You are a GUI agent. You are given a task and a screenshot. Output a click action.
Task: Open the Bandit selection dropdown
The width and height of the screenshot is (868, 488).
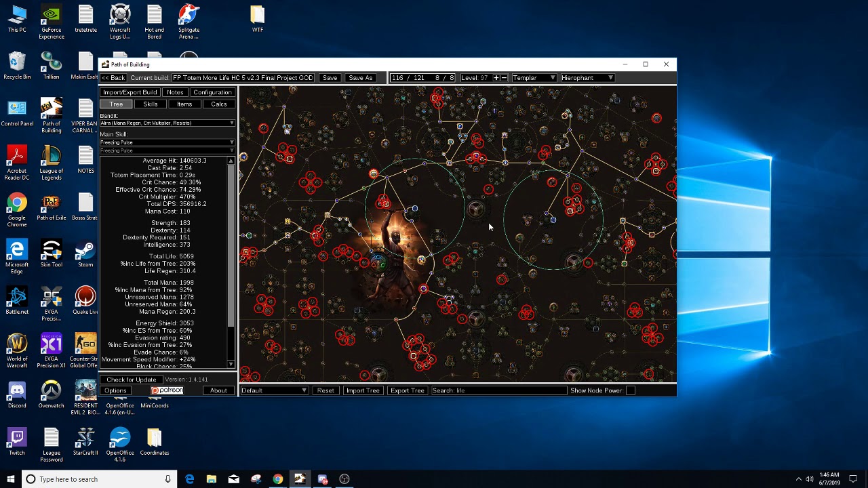(x=167, y=123)
